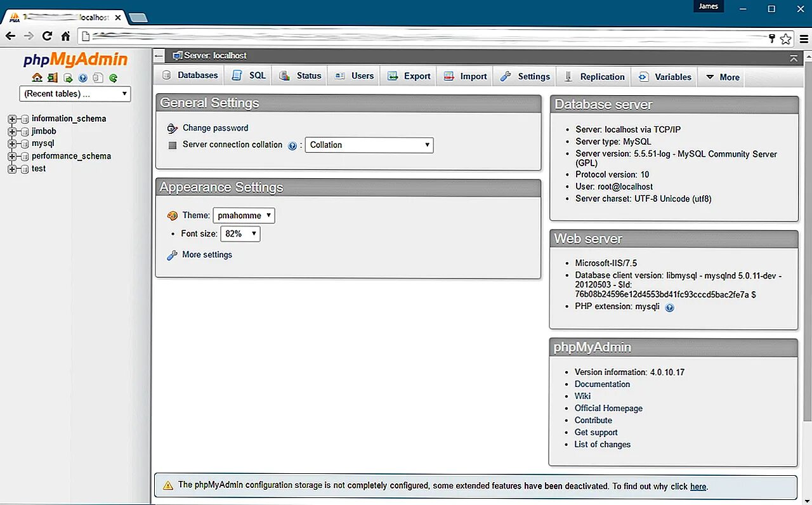Screen dimensions: 812x505
Task: Open the Wiki link
Action: pos(582,397)
